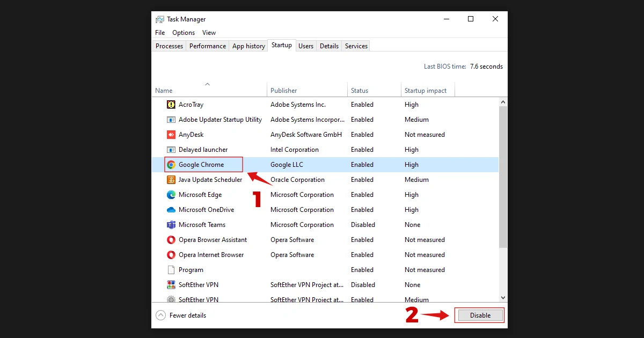Click the Google LLC publisher cell

click(287, 165)
